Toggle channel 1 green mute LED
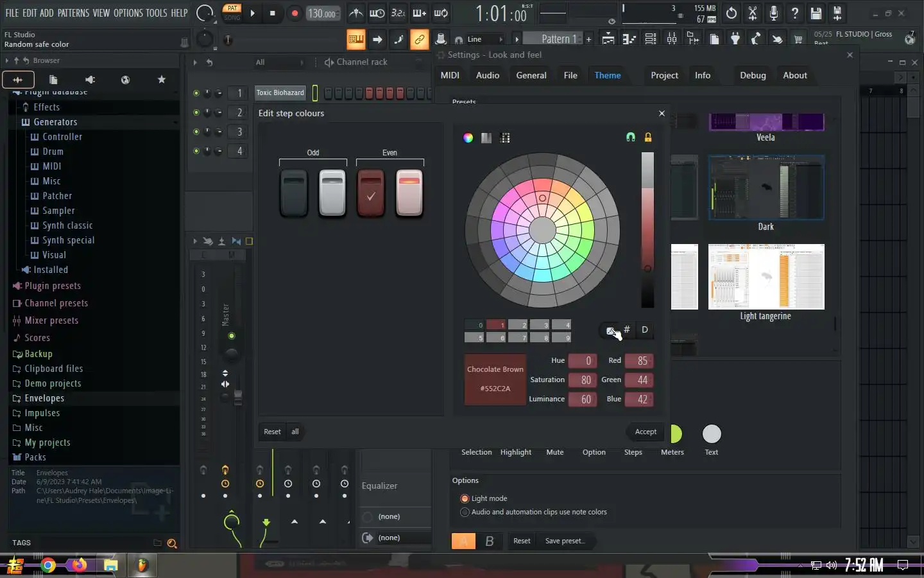 [196, 93]
